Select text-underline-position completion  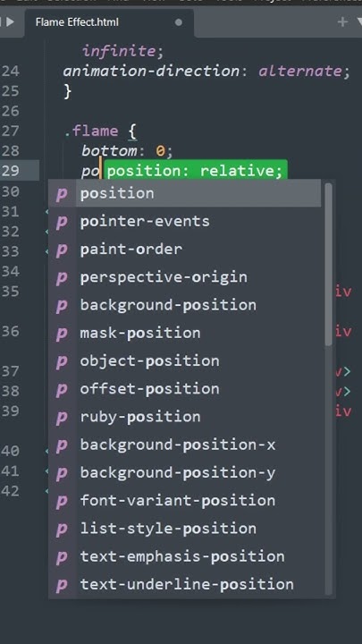coord(185,584)
